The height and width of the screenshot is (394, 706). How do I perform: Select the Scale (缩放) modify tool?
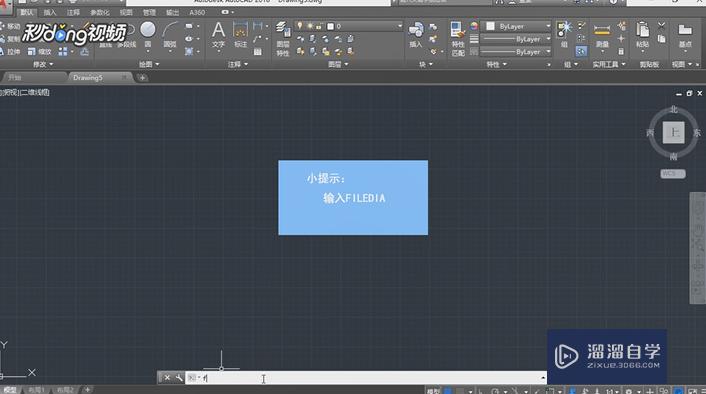tap(40, 52)
